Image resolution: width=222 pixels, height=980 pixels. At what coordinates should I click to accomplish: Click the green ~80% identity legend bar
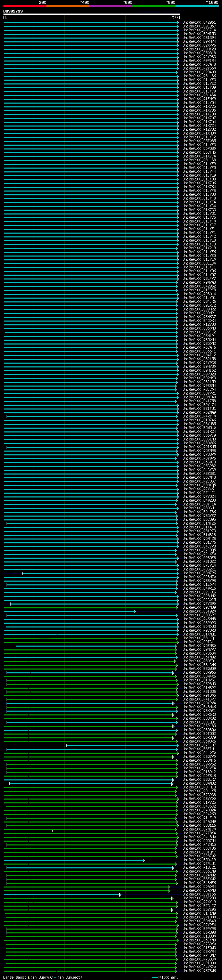click(x=154, y=6)
